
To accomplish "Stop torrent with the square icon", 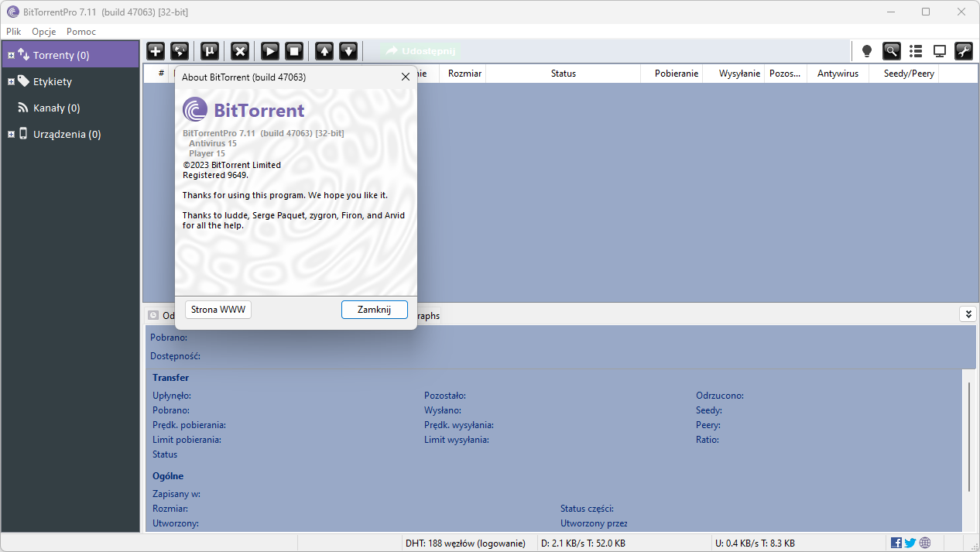I will [x=294, y=51].
